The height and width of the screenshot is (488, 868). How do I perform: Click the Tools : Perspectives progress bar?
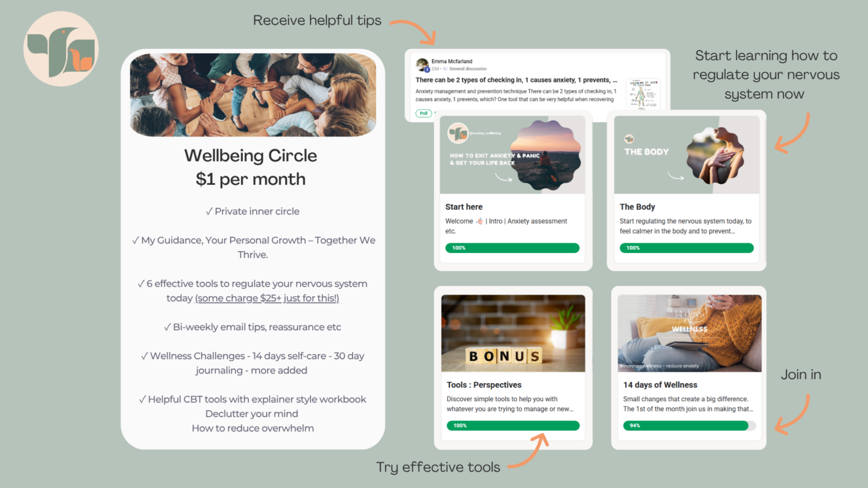point(513,425)
